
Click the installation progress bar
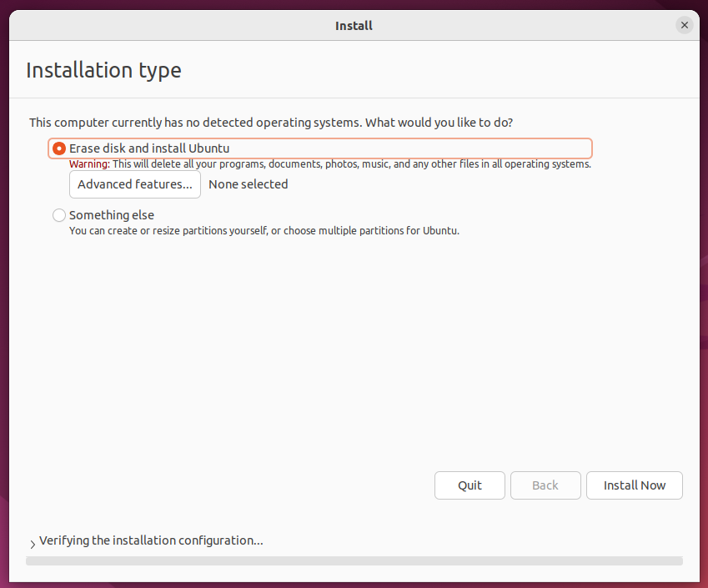pos(354,561)
